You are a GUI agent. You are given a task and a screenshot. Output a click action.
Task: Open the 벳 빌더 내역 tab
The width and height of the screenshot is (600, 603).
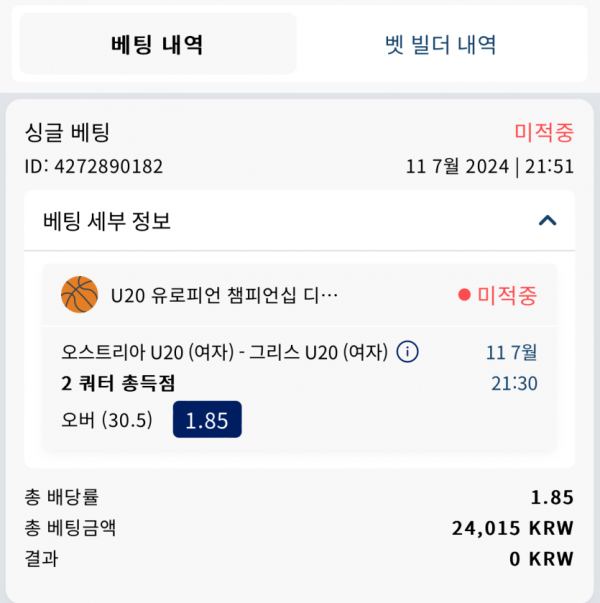(441, 44)
